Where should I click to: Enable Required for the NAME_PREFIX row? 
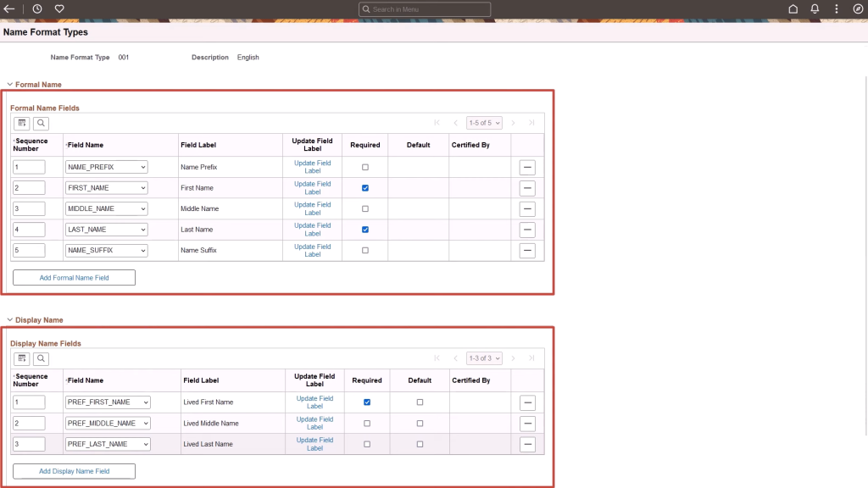coord(364,167)
